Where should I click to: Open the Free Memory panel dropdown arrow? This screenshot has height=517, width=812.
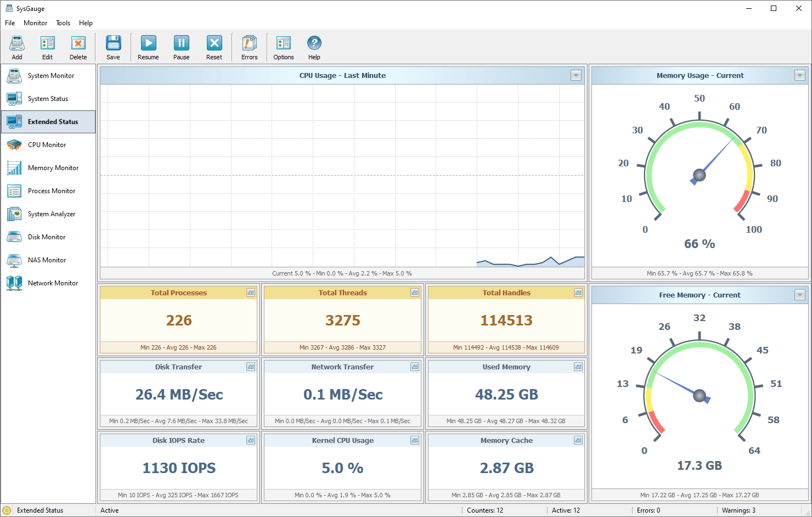(800, 295)
